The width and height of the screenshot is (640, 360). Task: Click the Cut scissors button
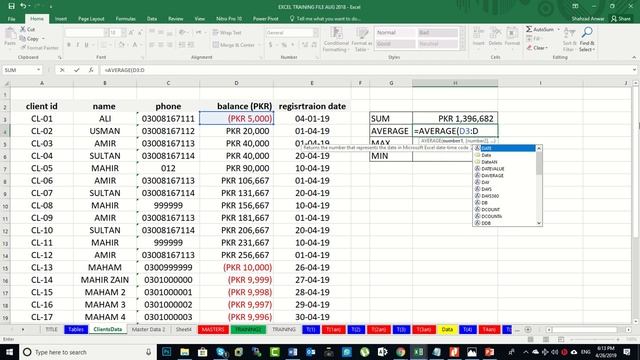(27, 29)
